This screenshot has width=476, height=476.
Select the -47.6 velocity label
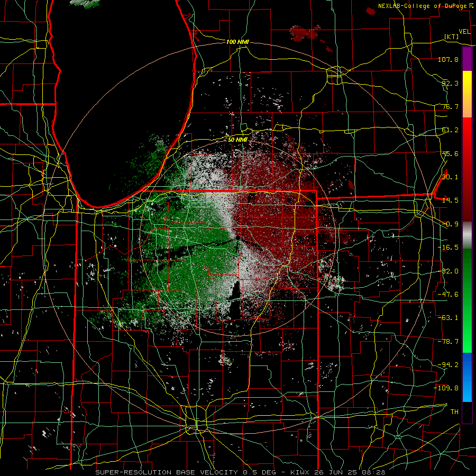[448, 295]
